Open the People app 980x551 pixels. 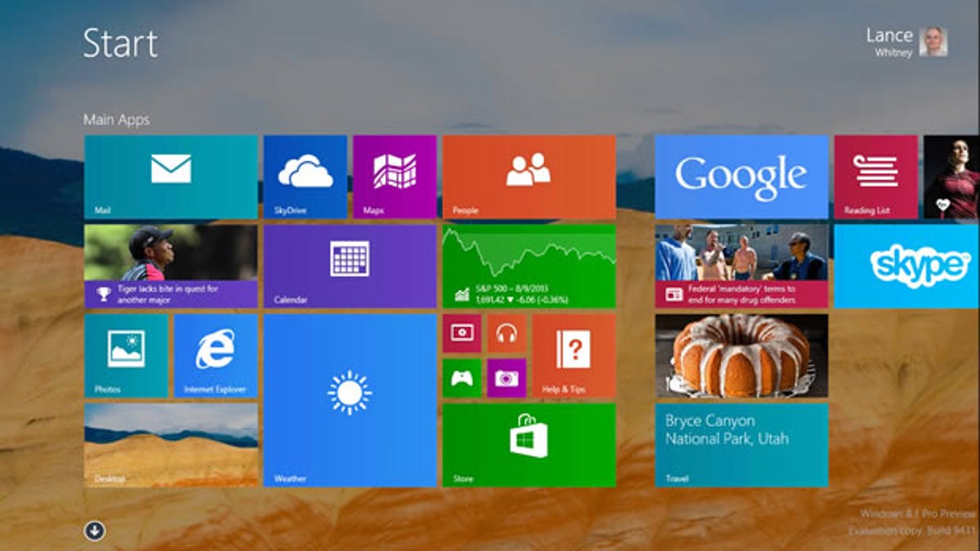point(529,176)
